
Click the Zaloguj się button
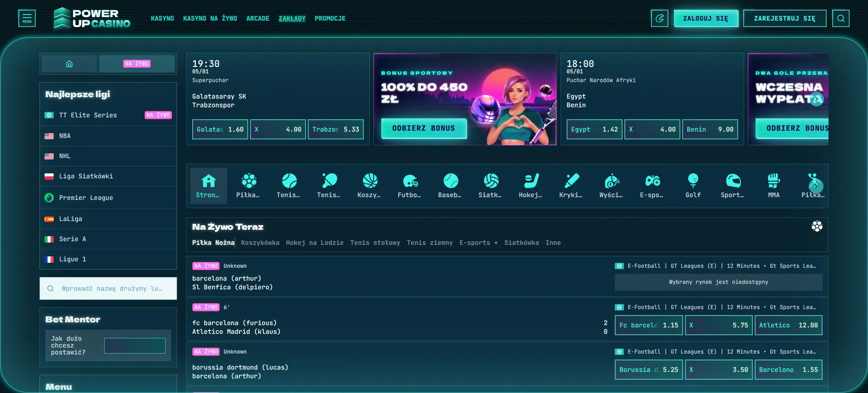point(706,18)
